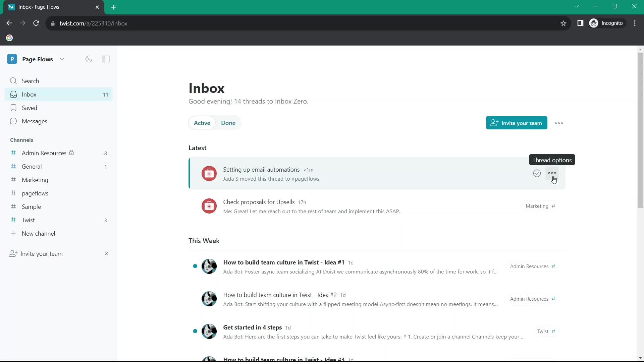Switch to the Done tab
The width and height of the screenshot is (644, 362).
228,122
